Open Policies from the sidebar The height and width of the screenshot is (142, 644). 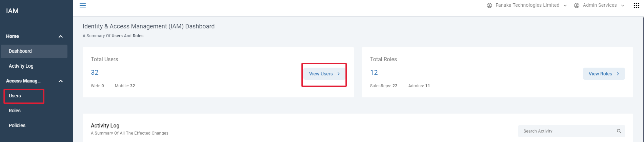click(17, 125)
